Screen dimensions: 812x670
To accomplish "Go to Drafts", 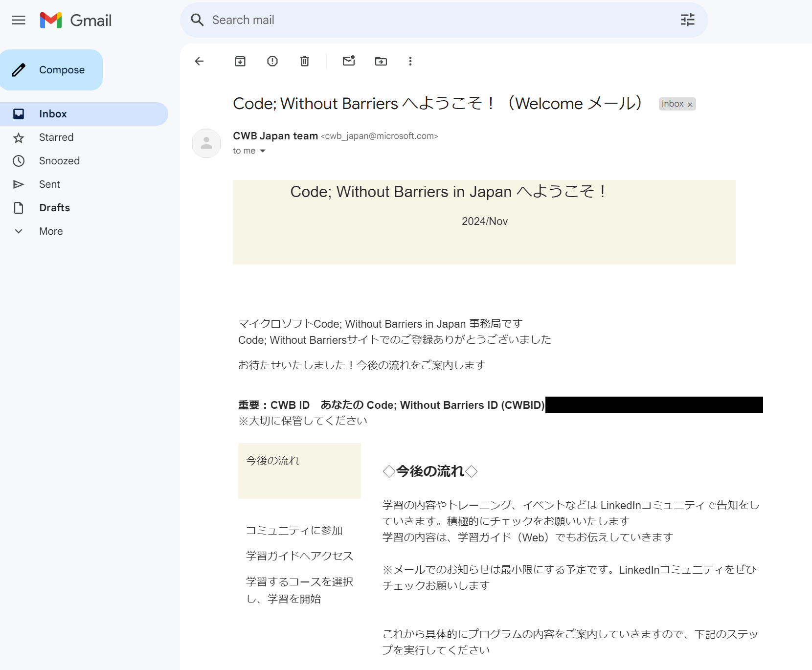I will [54, 207].
